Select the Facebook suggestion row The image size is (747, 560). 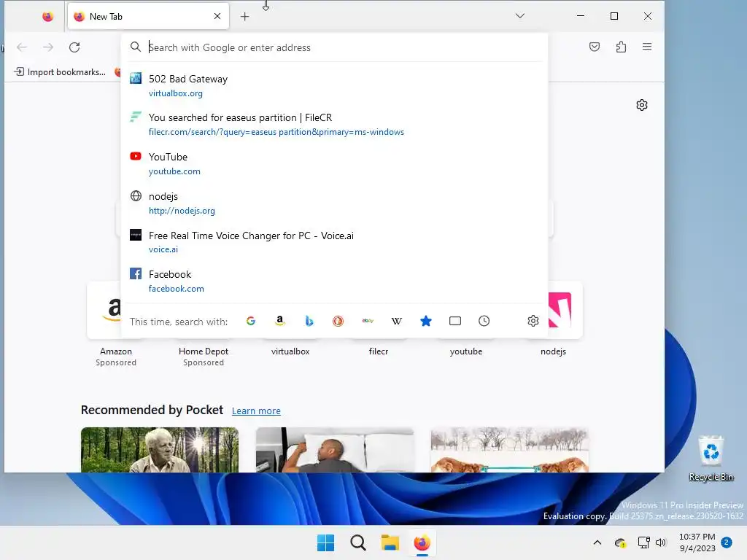pyautogui.click(x=334, y=281)
